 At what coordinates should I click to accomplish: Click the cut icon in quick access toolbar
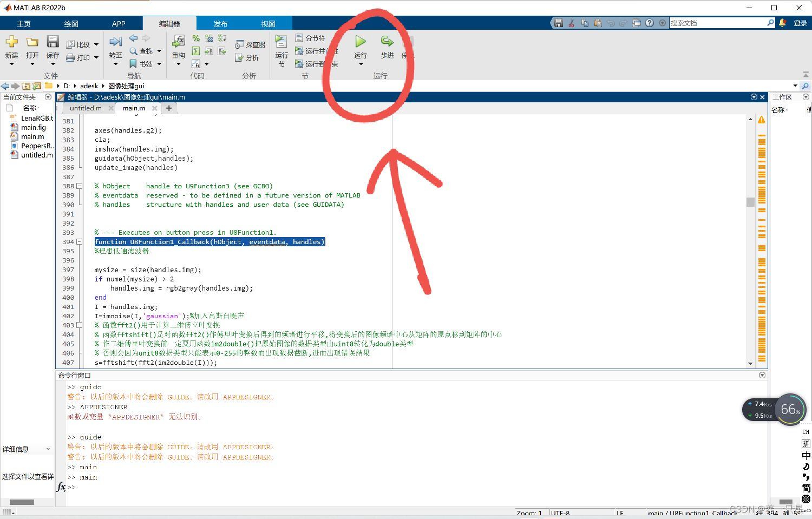571,23
